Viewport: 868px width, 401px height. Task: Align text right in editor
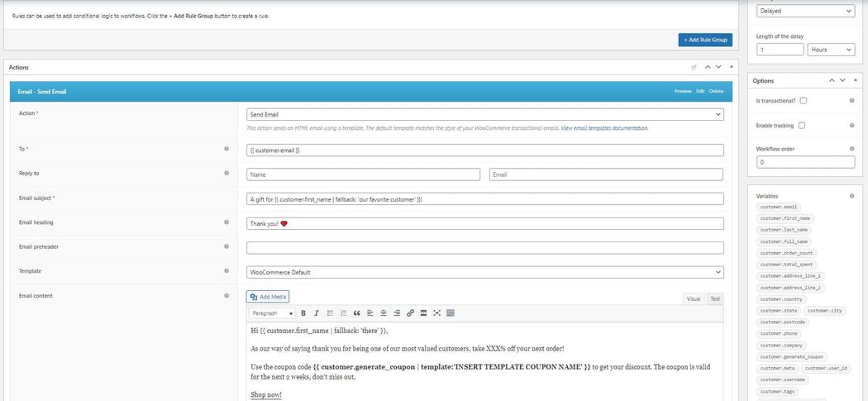(397, 313)
